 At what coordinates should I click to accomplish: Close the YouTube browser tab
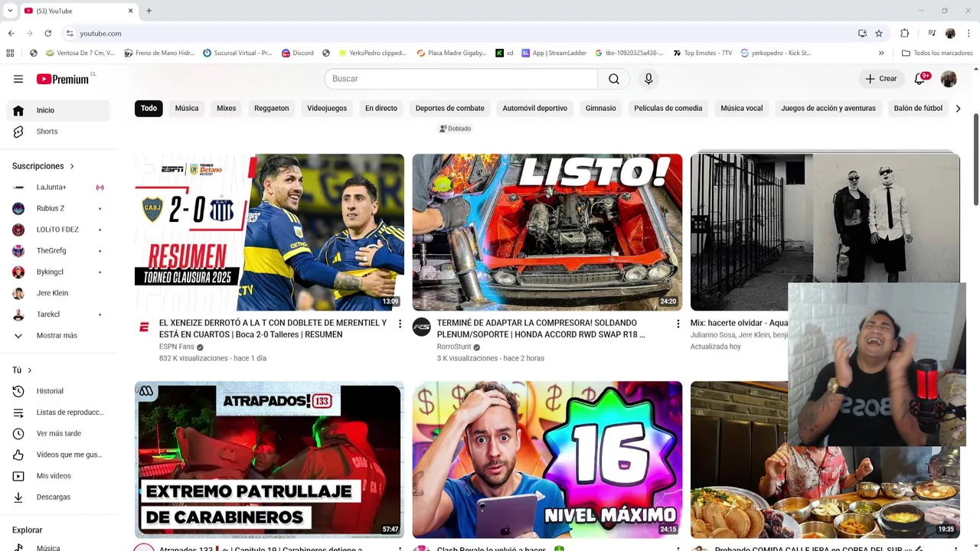pos(130,11)
